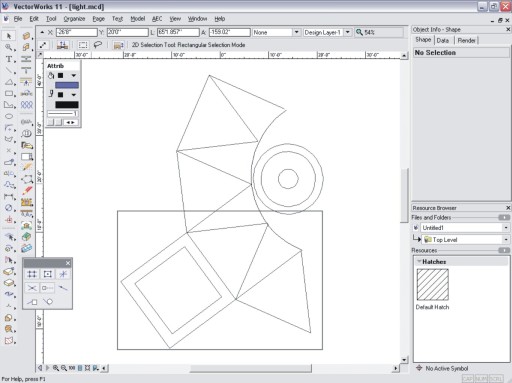
Task: Click the X coordinate field
Action: click(x=76, y=32)
